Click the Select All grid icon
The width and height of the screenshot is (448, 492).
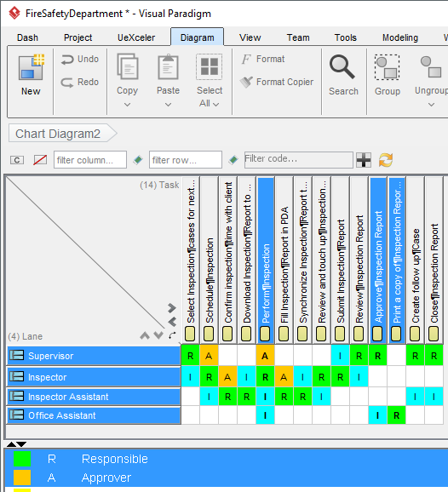pos(209,66)
